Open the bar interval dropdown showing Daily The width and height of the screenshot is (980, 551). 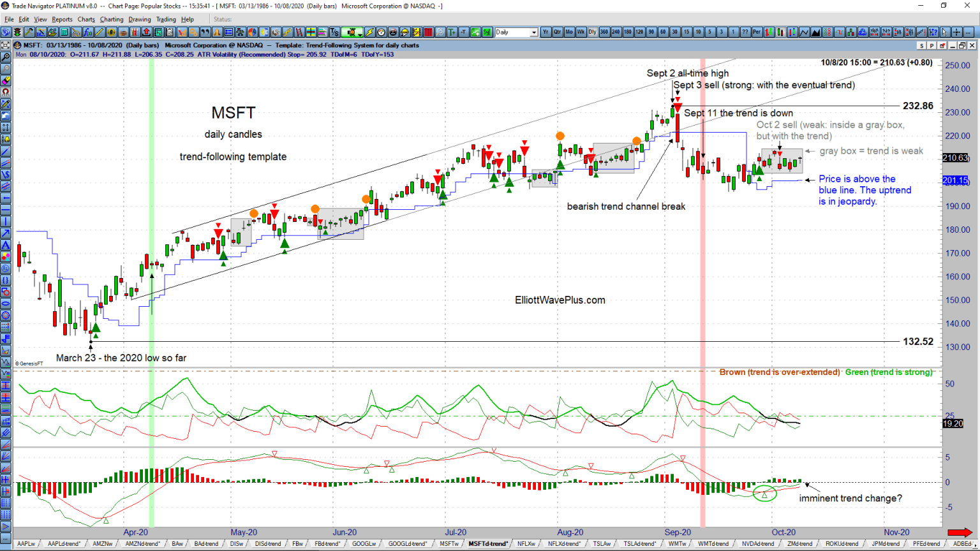pos(516,32)
